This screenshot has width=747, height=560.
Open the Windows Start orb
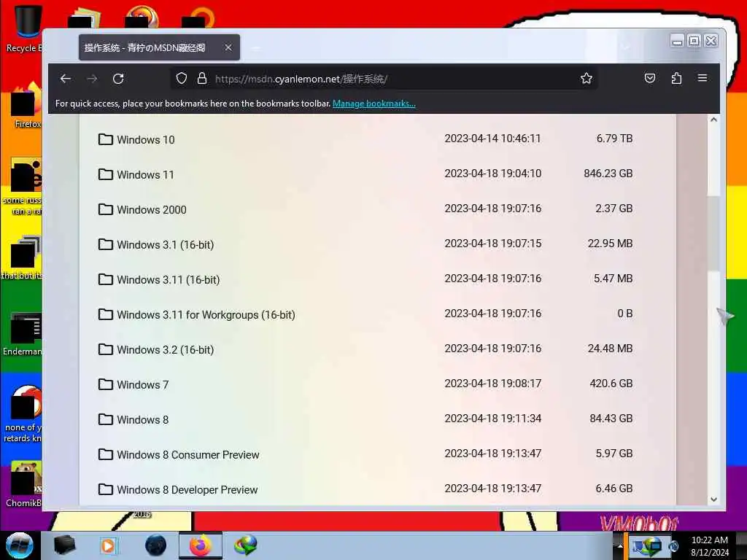point(19,545)
